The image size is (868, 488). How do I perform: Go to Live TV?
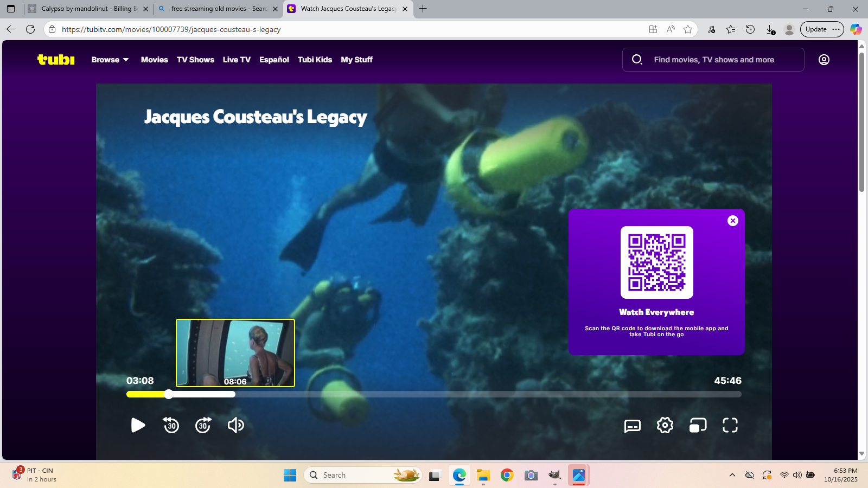point(237,60)
